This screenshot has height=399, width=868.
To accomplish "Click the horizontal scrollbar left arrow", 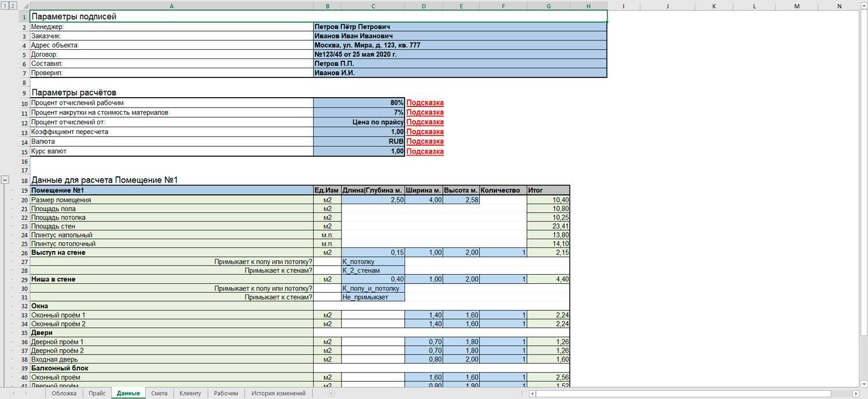I will pos(532,394).
